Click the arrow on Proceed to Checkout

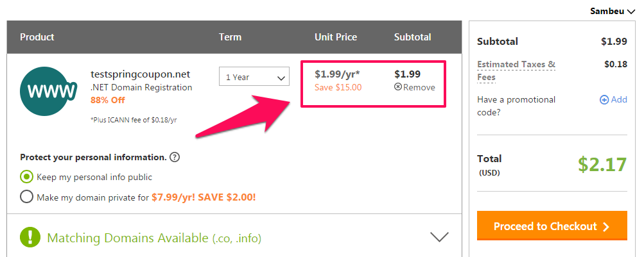click(606, 227)
